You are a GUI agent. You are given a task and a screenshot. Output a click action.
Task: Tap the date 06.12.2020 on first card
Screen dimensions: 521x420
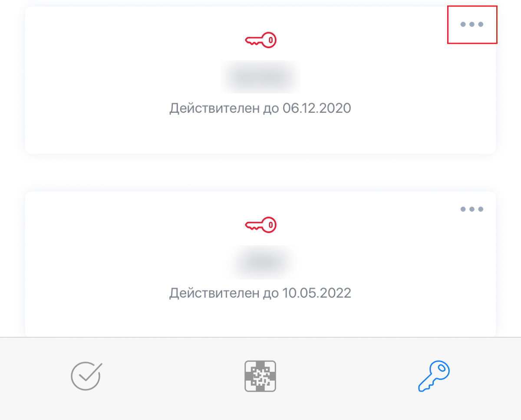(x=317, y=108)
